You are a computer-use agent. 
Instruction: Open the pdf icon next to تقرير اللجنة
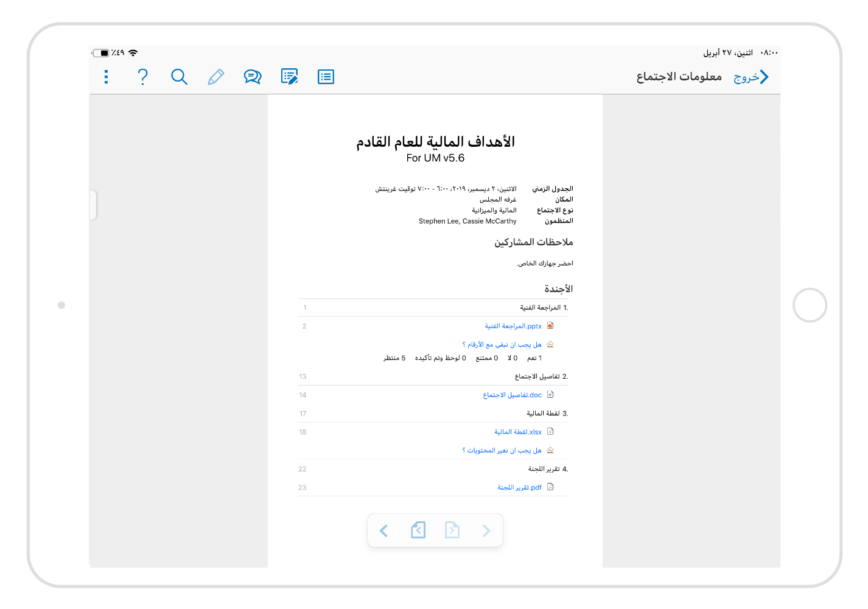coord(550,487)
